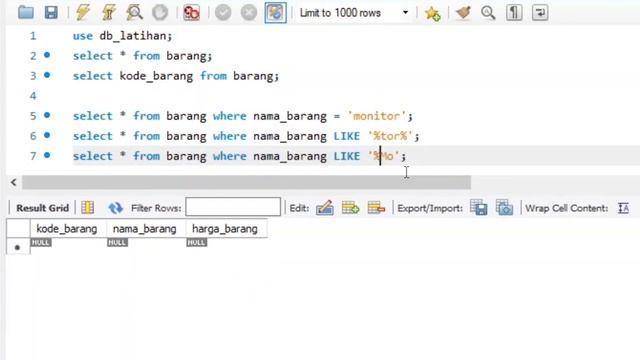Toggle word wrapping in editor
This screenshot has height=360, width=640.
point(540,13)
